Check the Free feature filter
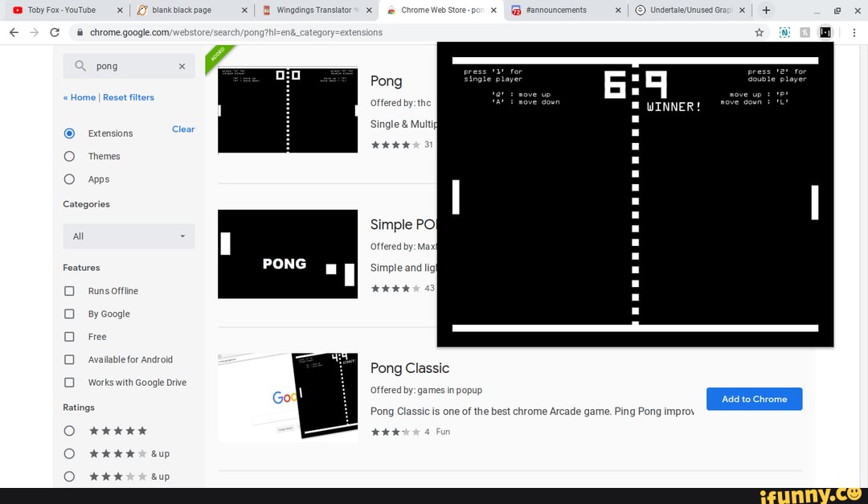 (69, 336)
